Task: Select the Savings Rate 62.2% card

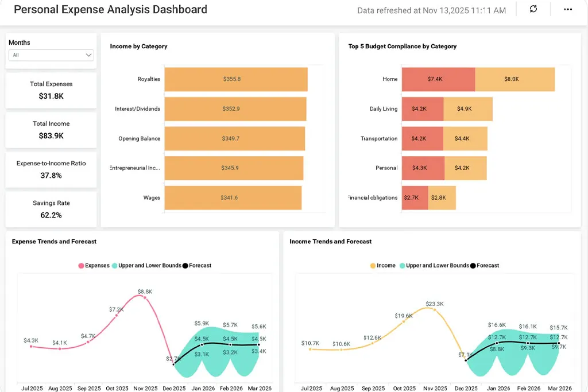Action: pyautogui.click(x=51, y=209)
